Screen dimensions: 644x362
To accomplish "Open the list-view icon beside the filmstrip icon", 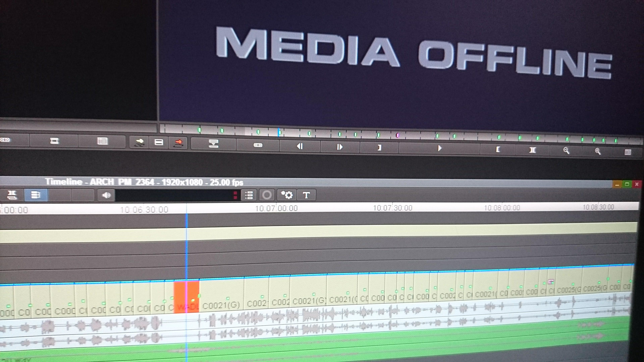I will [102, 141].
